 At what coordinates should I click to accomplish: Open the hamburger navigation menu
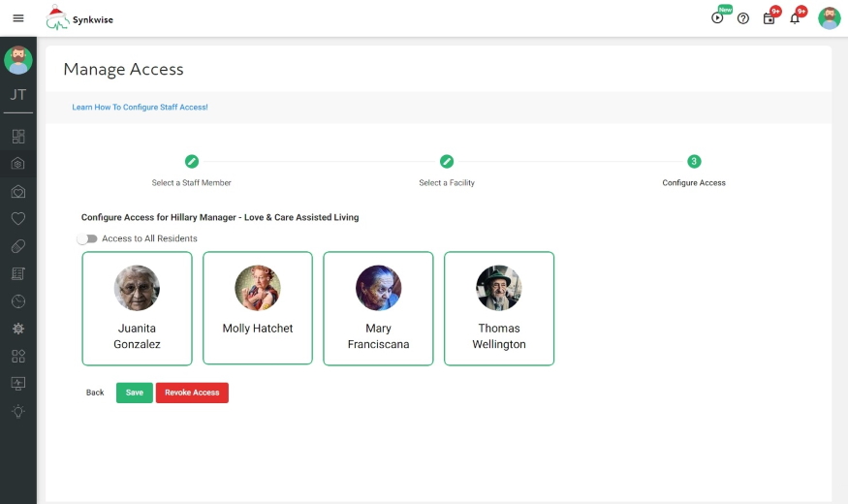pos(17,18)
